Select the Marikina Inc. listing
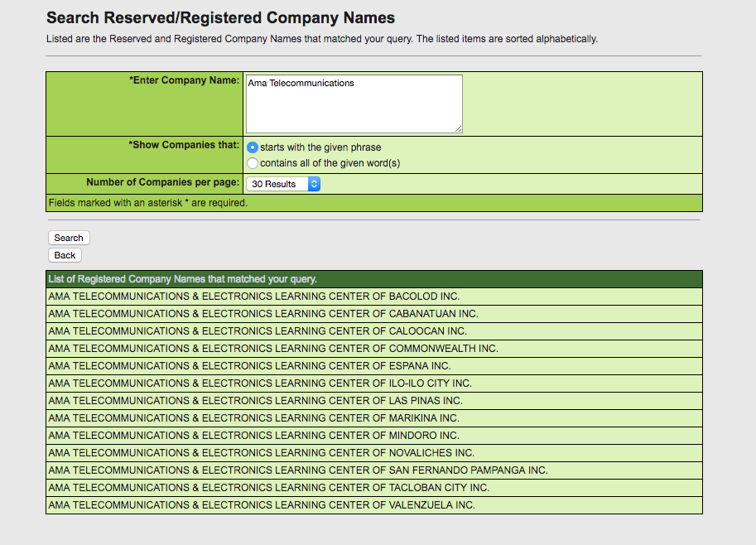 374,417
